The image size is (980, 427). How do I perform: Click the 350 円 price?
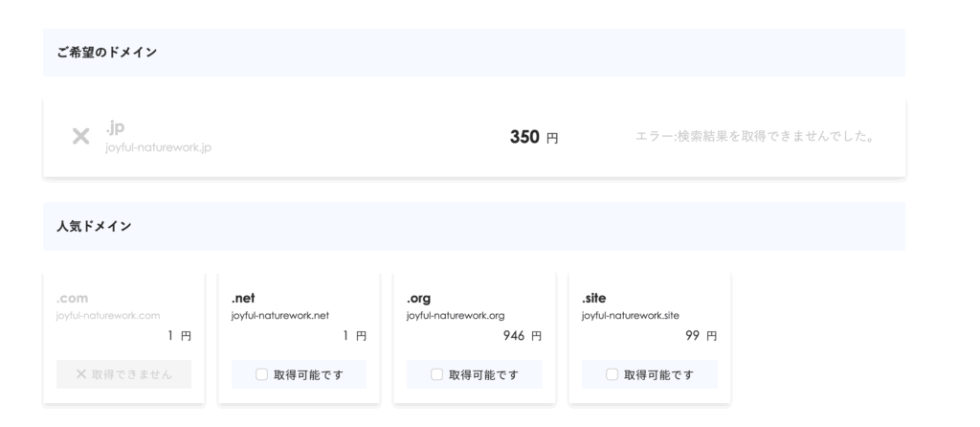pyautogui.click(x=533, y=138)
